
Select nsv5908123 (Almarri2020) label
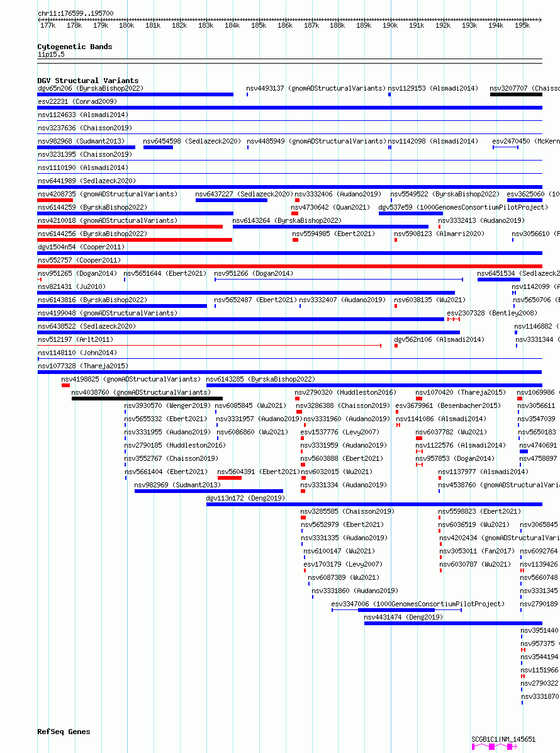[x=439, y=234]
